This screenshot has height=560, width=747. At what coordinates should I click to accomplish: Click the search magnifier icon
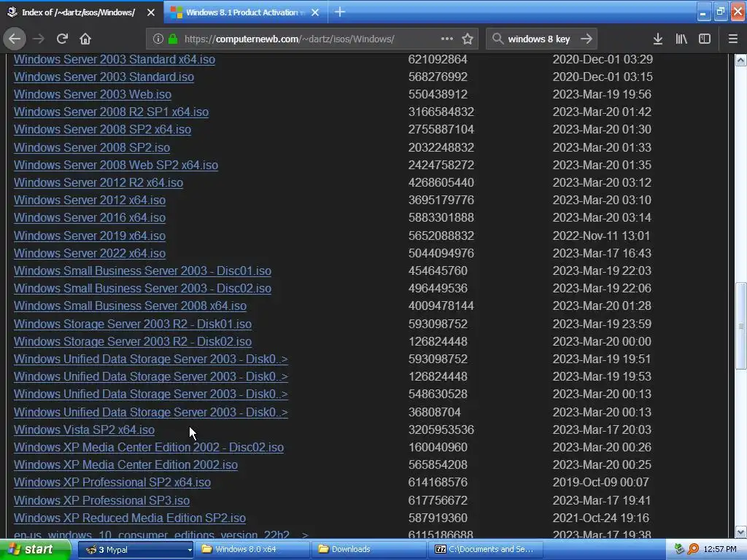click(498, 39)
